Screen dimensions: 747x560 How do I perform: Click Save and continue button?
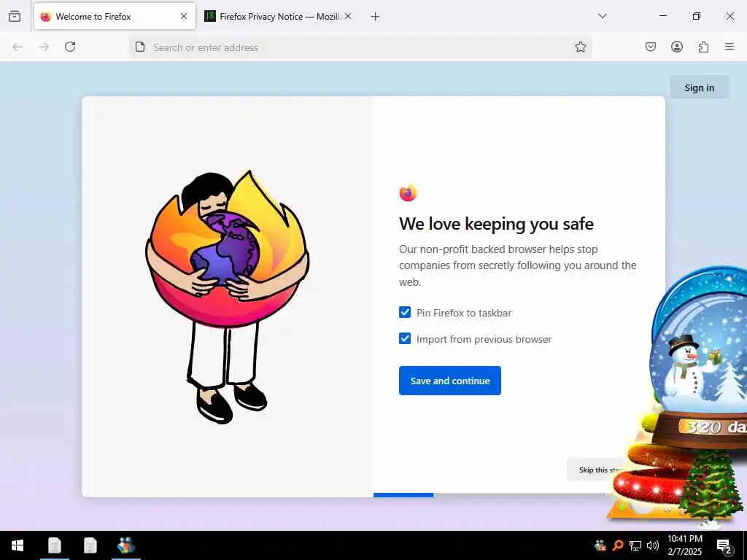[x=449, y=381]
